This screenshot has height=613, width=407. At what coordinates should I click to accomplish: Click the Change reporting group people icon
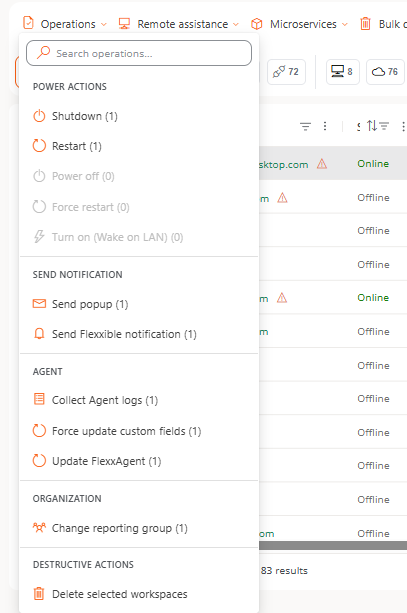click(x=39, y=528)
